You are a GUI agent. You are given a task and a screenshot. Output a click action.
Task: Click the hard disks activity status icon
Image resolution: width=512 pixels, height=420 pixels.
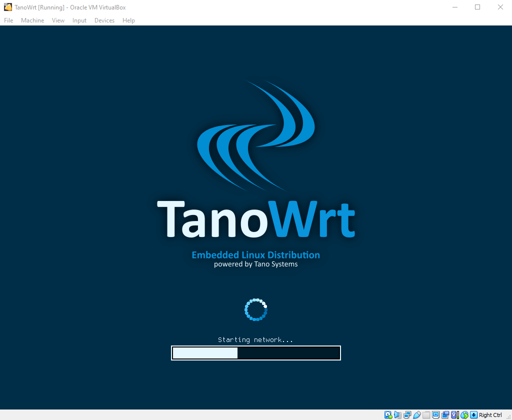pyautogui.click(x=387, y=414)
